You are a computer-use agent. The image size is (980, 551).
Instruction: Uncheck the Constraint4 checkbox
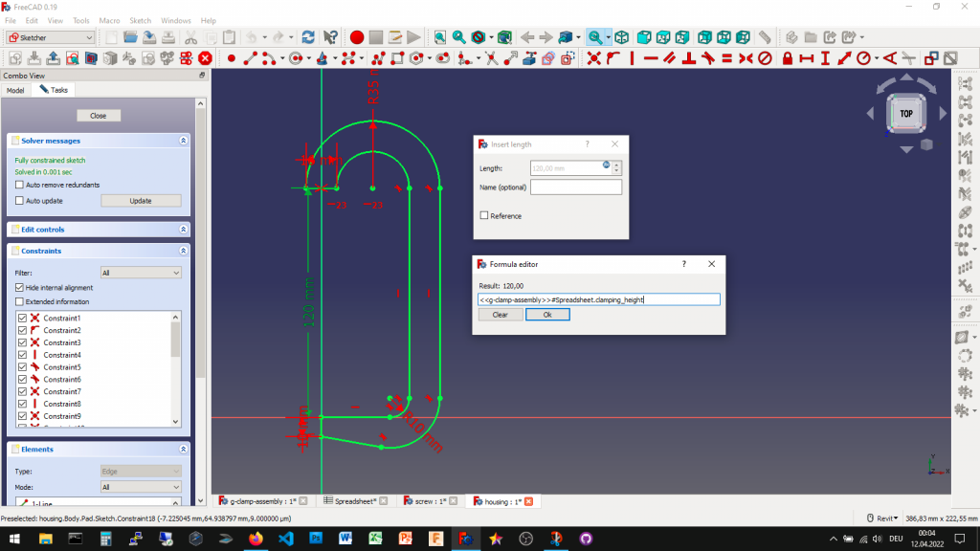tap(23, 355)
